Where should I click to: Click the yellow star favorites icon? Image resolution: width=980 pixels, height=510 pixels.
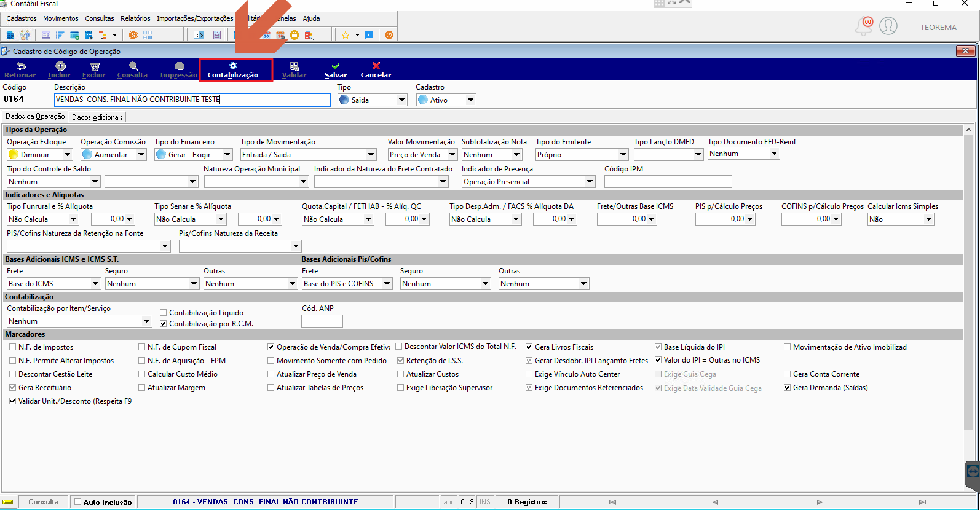coord(346,35)
